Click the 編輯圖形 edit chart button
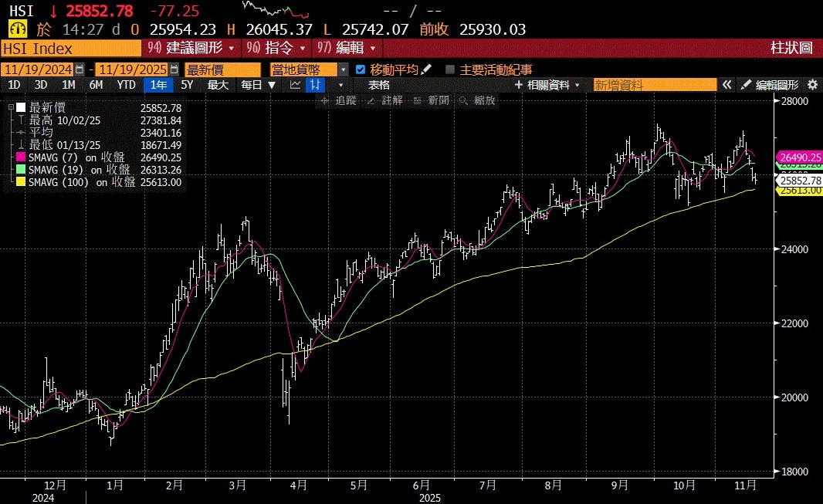The width and height of the screenshot is (823, 504). (x=771, y=85)
